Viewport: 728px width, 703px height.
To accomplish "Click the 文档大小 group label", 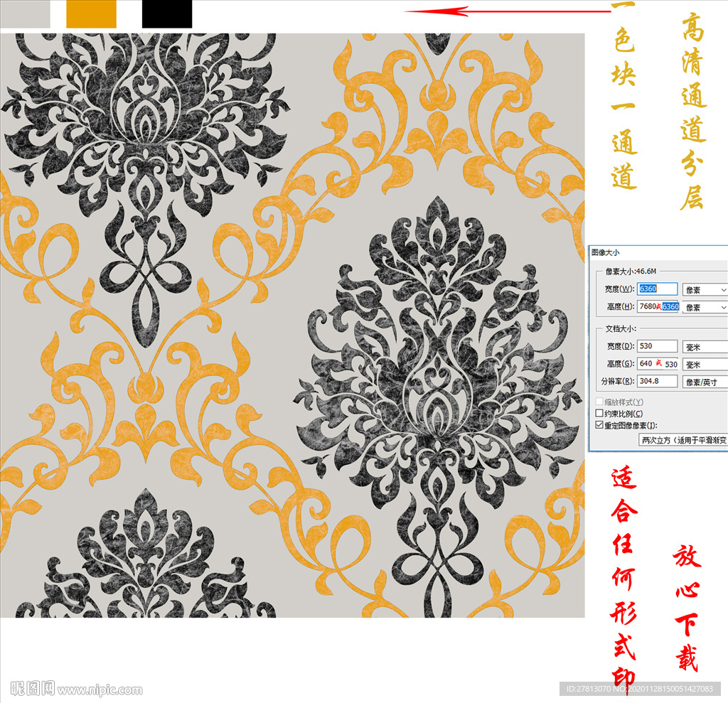I will click(621, 328).
